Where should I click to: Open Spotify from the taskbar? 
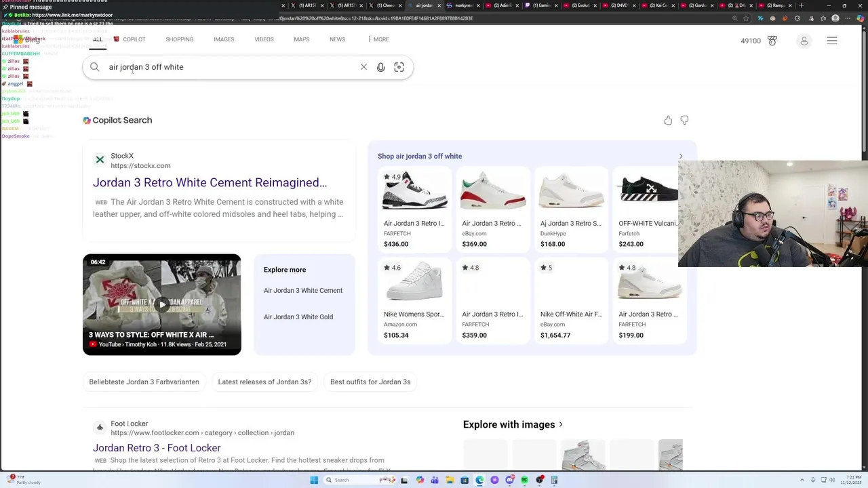(x=524, y=480)
